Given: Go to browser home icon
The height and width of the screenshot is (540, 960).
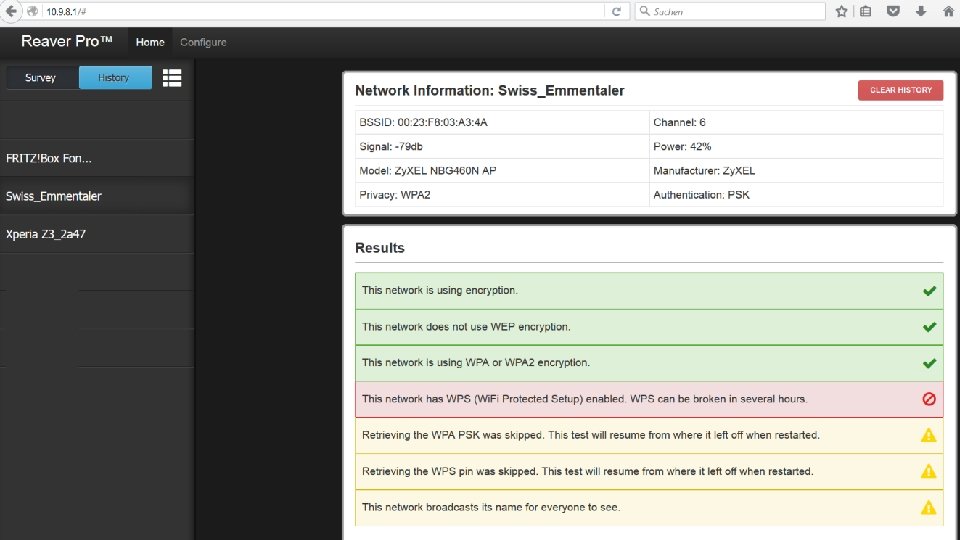Looking at the screenshot, I should pyautogui.click(x=948, y=11).
